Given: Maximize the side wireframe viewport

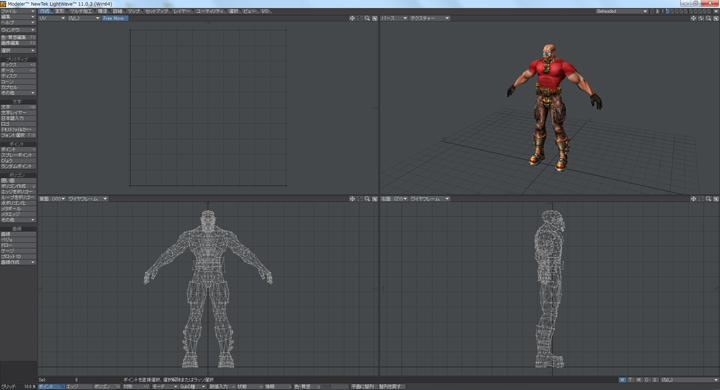Looking at the screenshot, I should pyautogui.click(x=716, y=199).
